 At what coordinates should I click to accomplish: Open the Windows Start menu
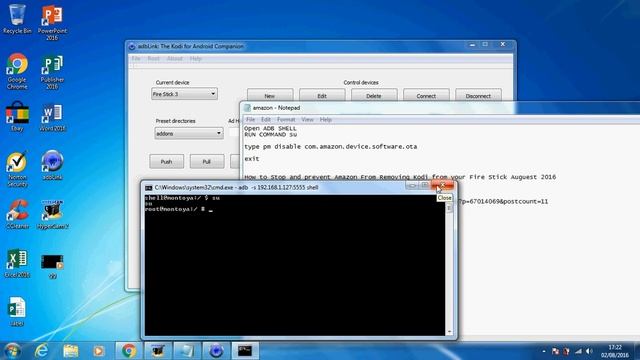pos(12,351)
